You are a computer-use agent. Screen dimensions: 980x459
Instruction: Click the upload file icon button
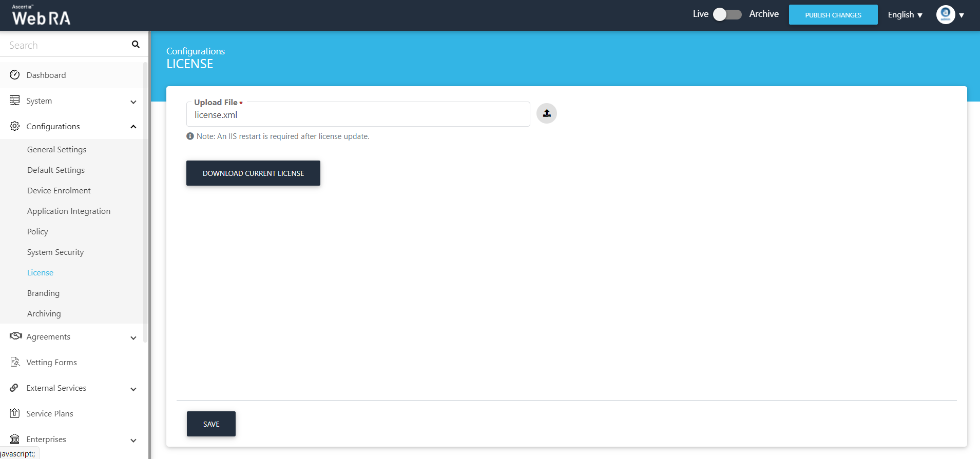(x=547, y=113)
